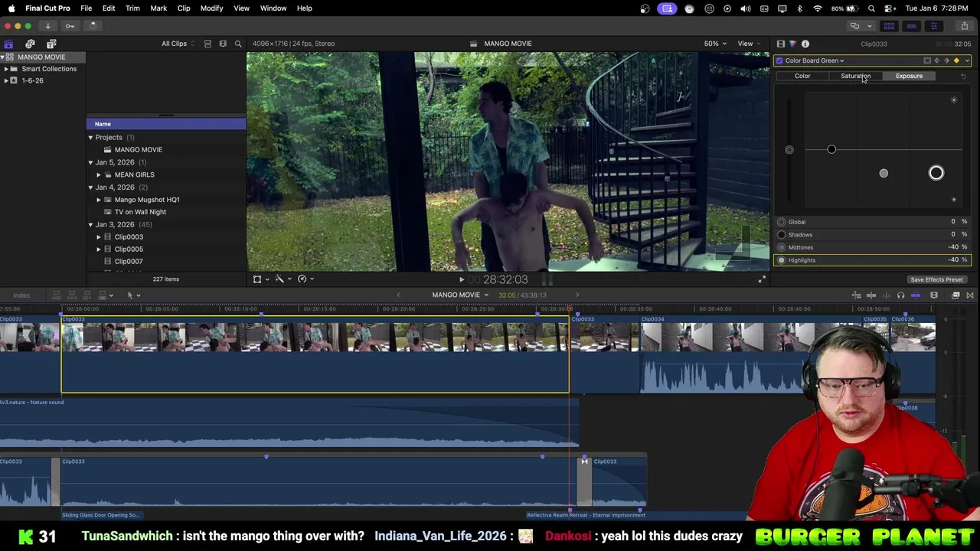The width and height of the screenshot is (980, 551).
Task: Open the Info inspector icon
Action: coord(805,44)
